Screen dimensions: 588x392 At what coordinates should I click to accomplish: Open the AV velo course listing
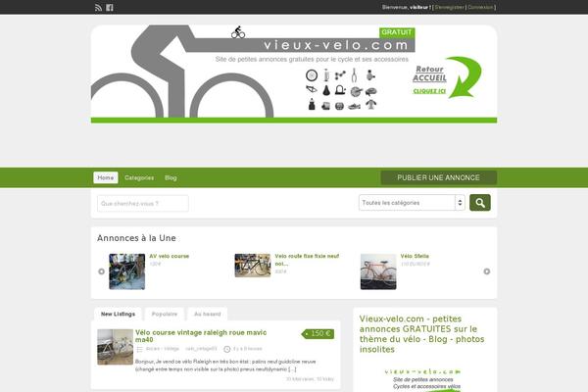(170, 256)
